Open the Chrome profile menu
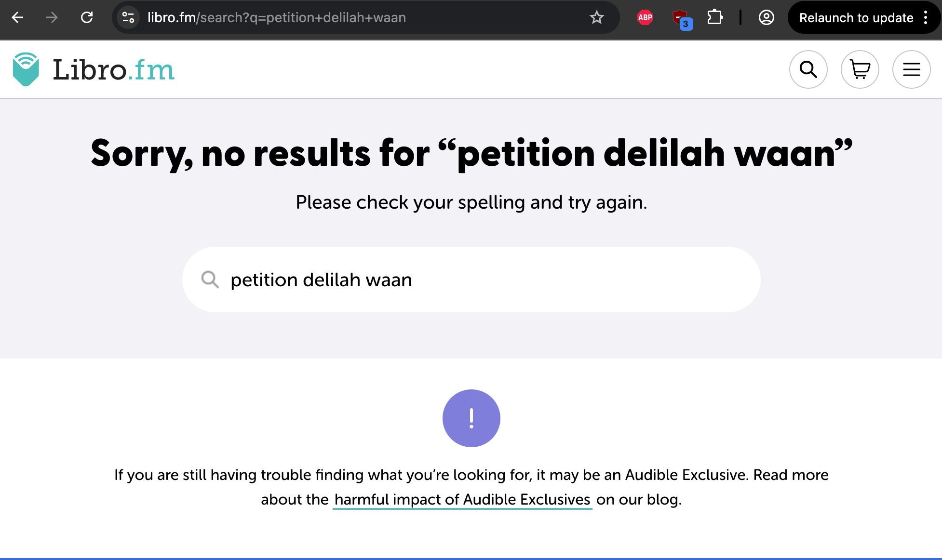 point(766,18)
